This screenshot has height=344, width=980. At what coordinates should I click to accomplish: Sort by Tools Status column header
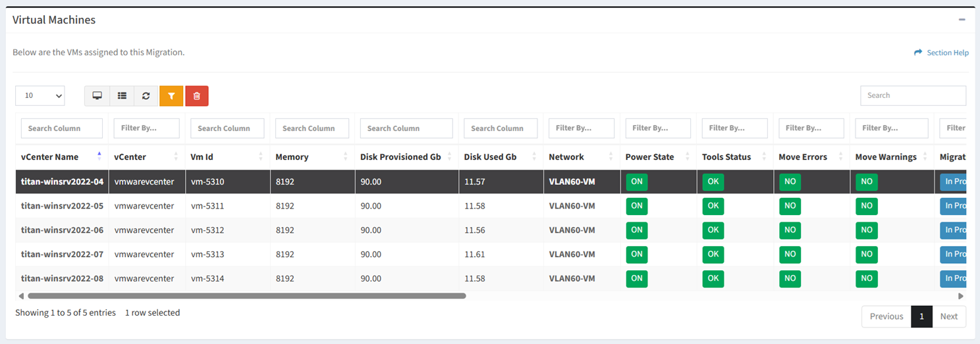[735, 157]
